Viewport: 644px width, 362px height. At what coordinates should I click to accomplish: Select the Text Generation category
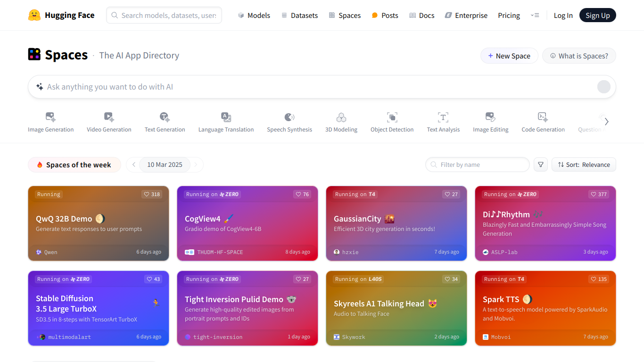pos(165,122)
